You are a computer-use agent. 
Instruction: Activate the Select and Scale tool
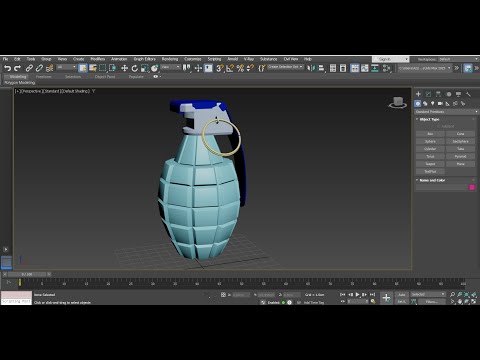point(145,68)
